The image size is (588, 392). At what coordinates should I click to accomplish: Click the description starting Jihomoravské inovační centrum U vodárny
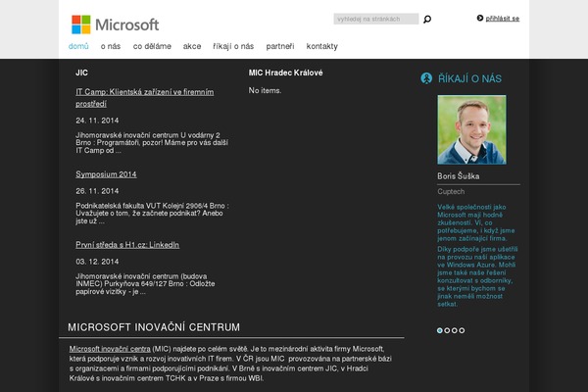point(152,142)
